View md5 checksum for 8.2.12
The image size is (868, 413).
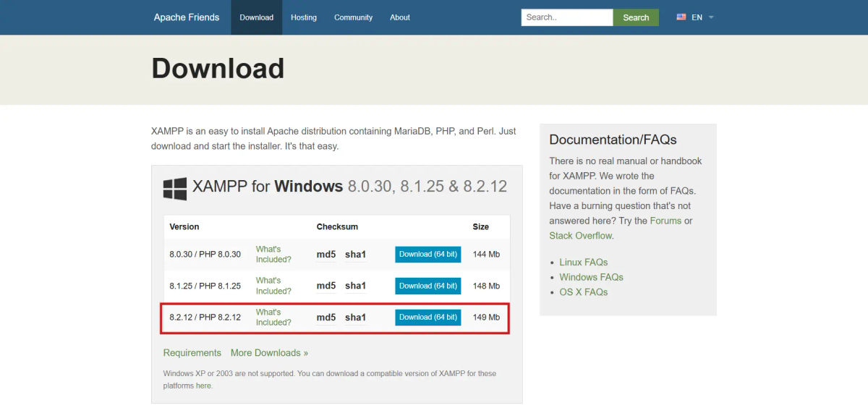point(326,318)
